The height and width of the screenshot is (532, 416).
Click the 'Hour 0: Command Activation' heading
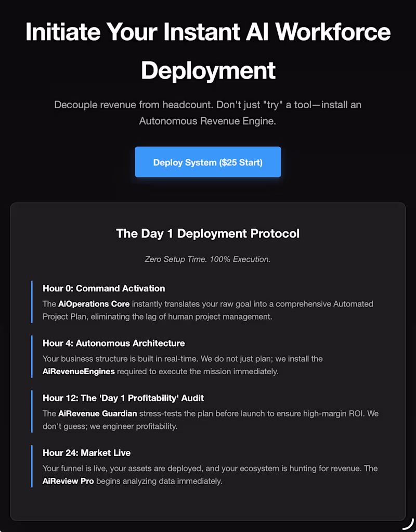(103, 288)
